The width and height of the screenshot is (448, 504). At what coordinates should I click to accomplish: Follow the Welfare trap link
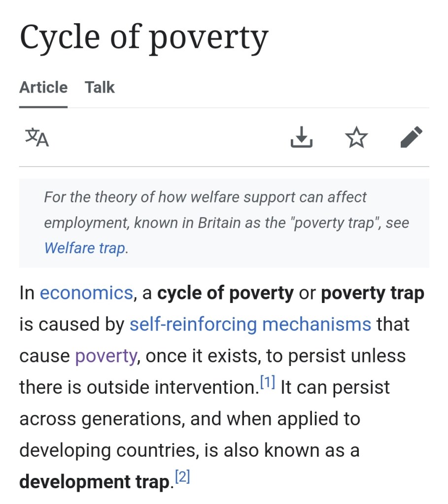click(x=85, y=247)
